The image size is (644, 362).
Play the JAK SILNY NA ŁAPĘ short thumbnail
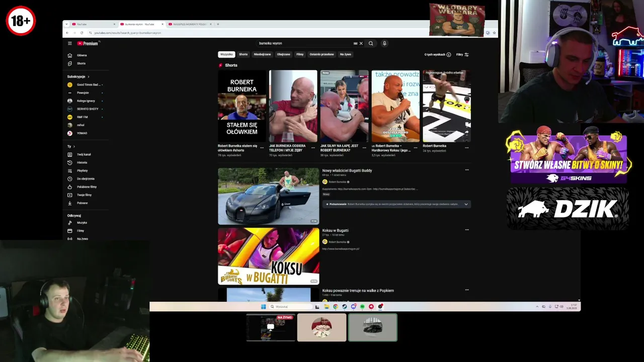[x=344, y=106]
